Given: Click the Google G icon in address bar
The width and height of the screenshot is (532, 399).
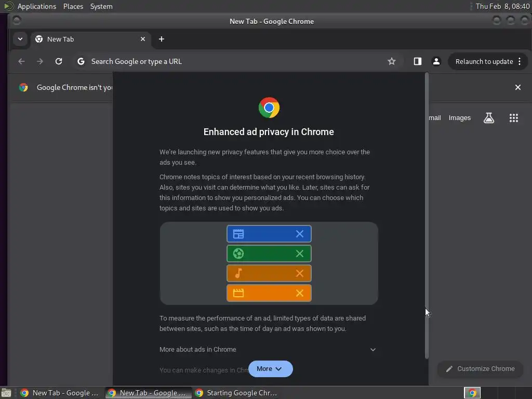Looking at the screenshot, I should [81, 61].
